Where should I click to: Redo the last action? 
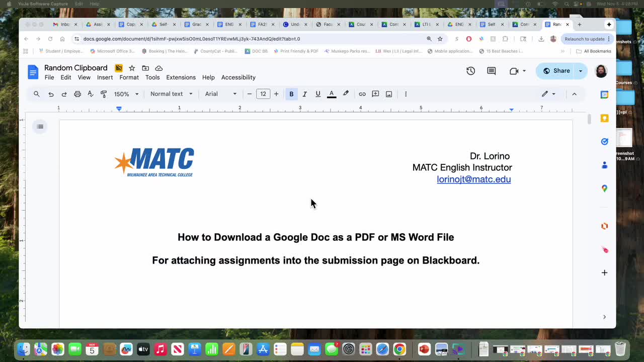click(x=64, y=94)
